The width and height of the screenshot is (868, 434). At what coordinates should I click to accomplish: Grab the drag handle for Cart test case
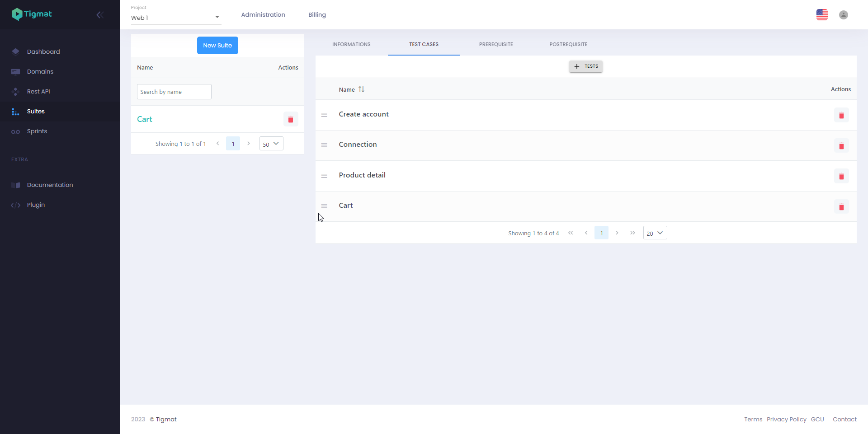pos(324,206)
